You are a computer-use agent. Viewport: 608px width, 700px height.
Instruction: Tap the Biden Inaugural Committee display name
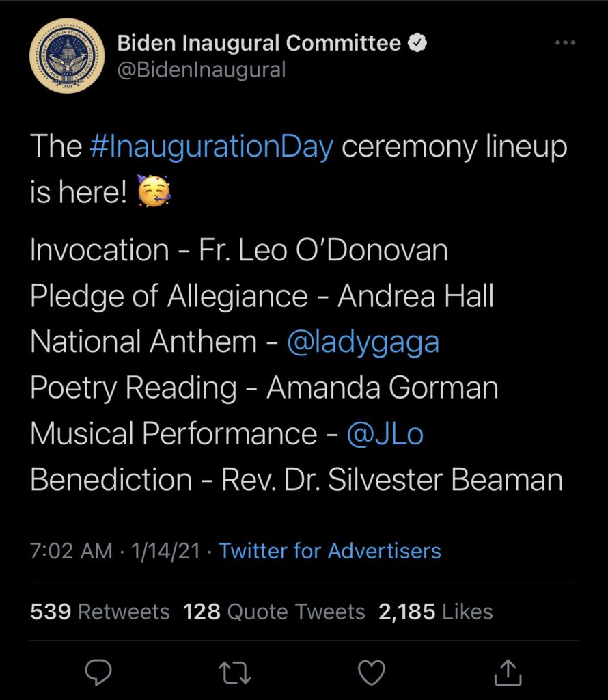coord(260,44)
